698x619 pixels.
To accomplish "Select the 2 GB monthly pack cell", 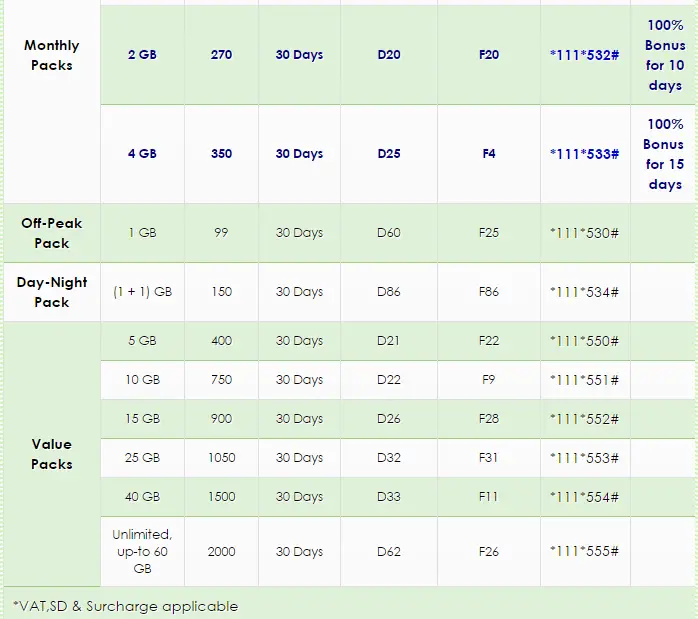I will [x=142, y=55].
